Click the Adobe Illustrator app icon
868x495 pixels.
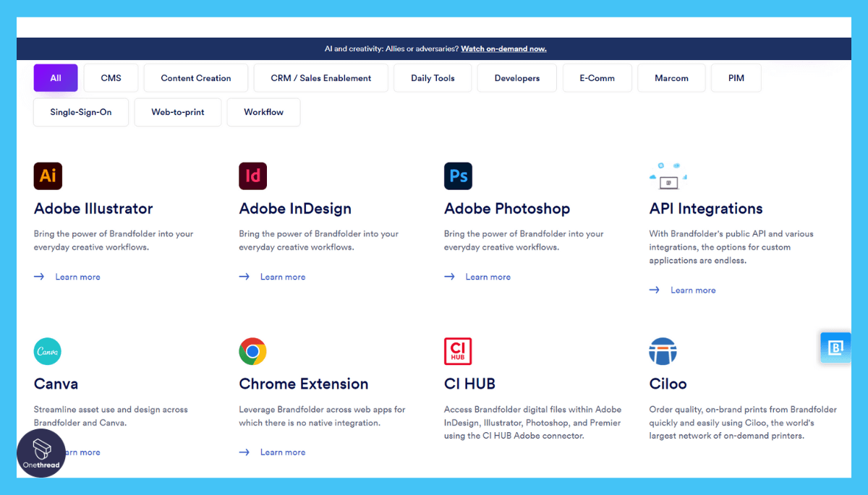(x=48, y=176)
